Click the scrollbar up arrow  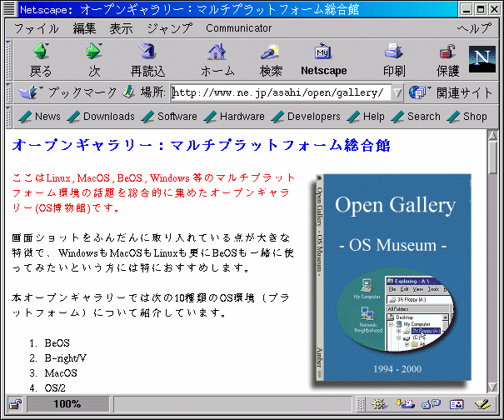(x=492, y=135)
